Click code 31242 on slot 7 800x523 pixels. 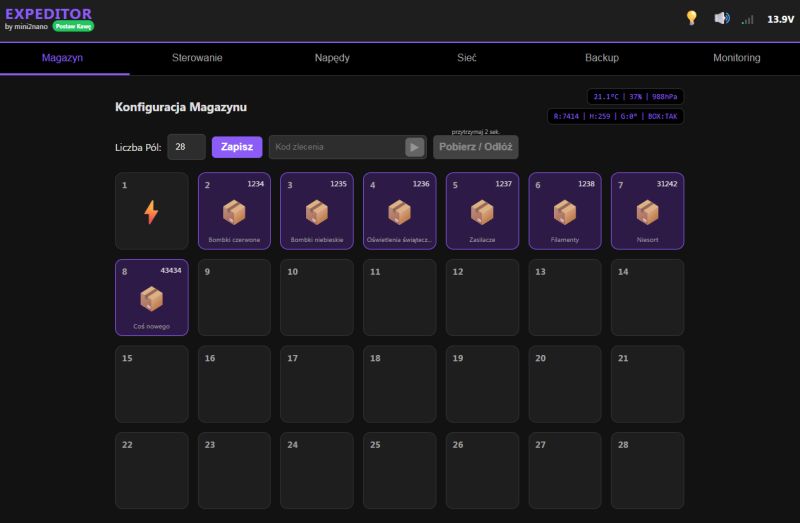(667, 184)
